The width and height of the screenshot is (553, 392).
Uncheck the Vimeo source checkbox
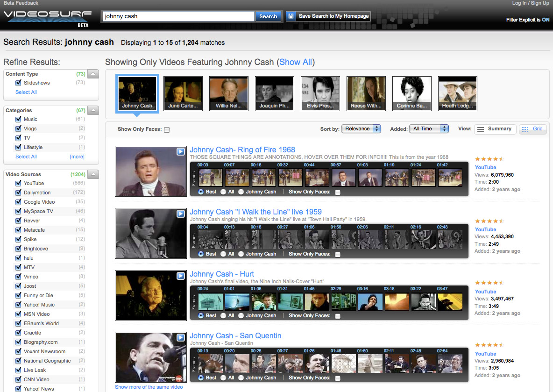pyautogui.click(x=18, y=277)
